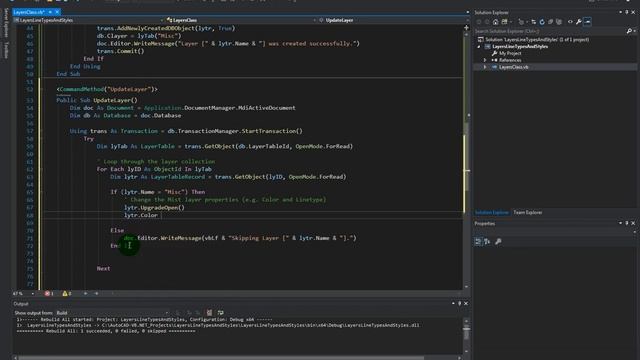Click Collapse All icon in Solution Explorer
This screenshot has height=360, width=640.
[550, 22]
